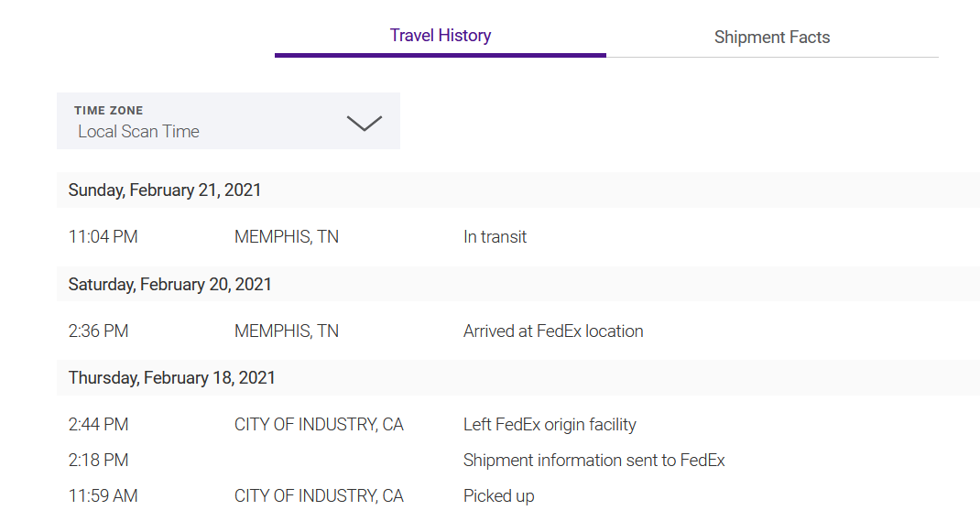
Task: Click the MEMPHIS, TN location text
Action: click(286, 236)
